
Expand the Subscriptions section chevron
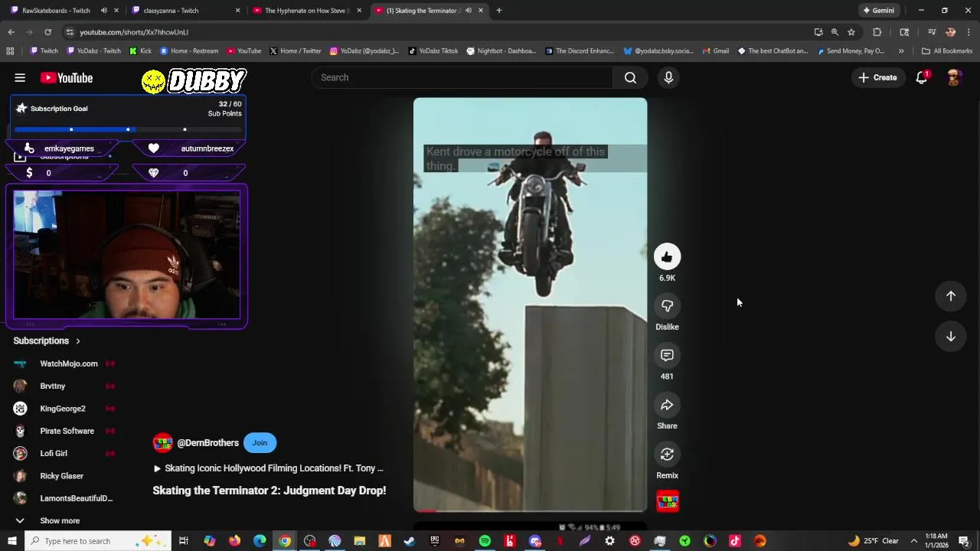[x=77, y=341]
